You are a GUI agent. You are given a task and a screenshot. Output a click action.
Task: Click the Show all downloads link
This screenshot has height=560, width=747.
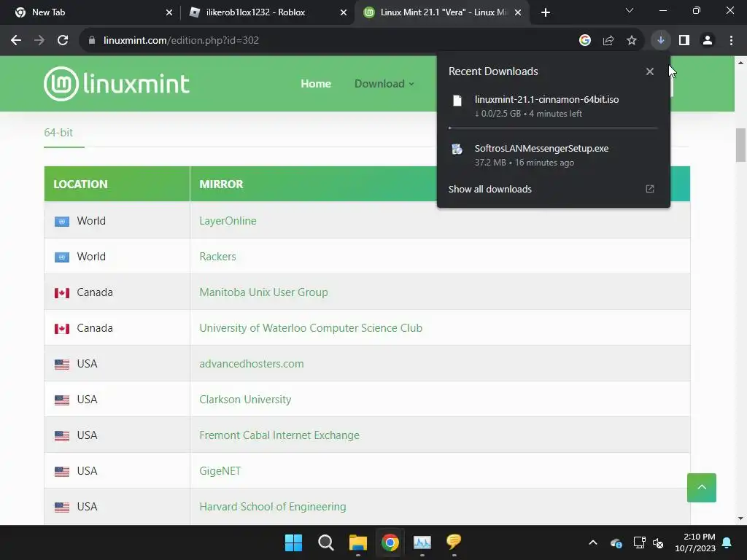click(x=489, y=189)
